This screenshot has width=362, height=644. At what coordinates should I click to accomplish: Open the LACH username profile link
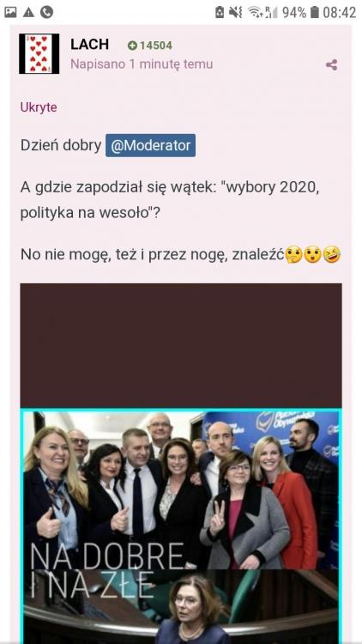coord(89,44)
